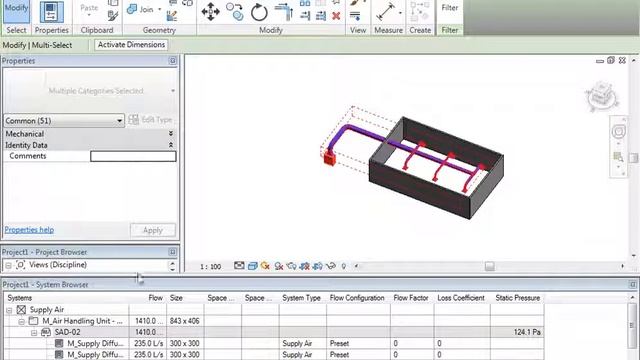Collapse the M_Air Handling Unit node
This screenshot has width=640, height=360.
22,322
